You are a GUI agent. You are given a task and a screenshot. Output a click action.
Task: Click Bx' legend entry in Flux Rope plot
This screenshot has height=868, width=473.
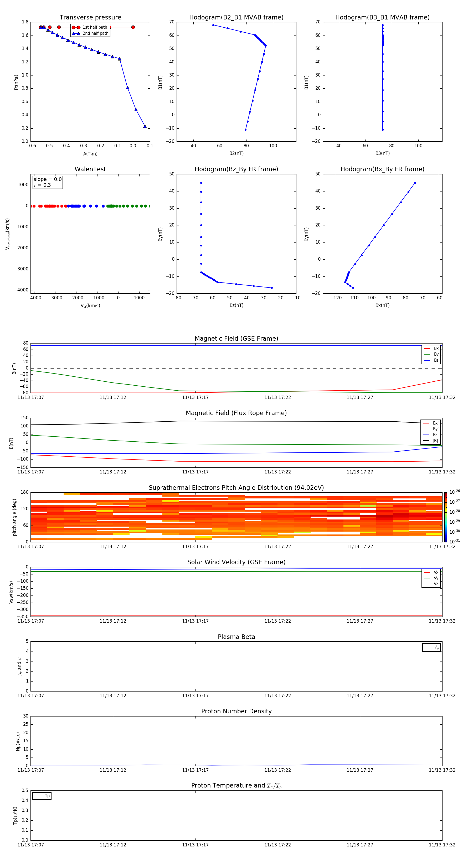[431, 423]
